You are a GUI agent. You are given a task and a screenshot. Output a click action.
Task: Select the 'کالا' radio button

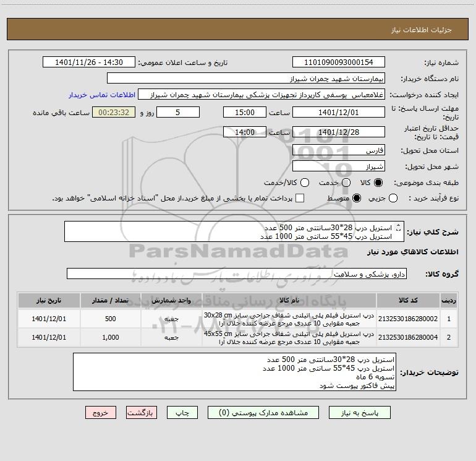tap(378, 183)
